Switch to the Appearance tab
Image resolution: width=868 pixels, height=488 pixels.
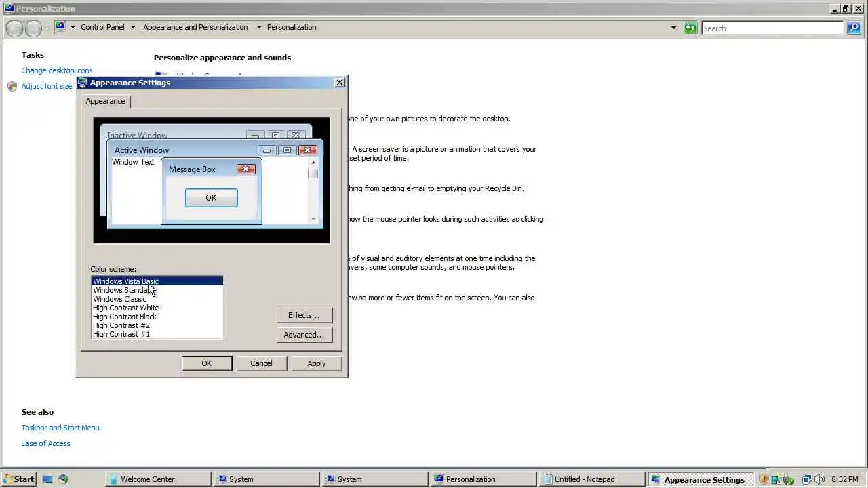click(x=105, y=101)
